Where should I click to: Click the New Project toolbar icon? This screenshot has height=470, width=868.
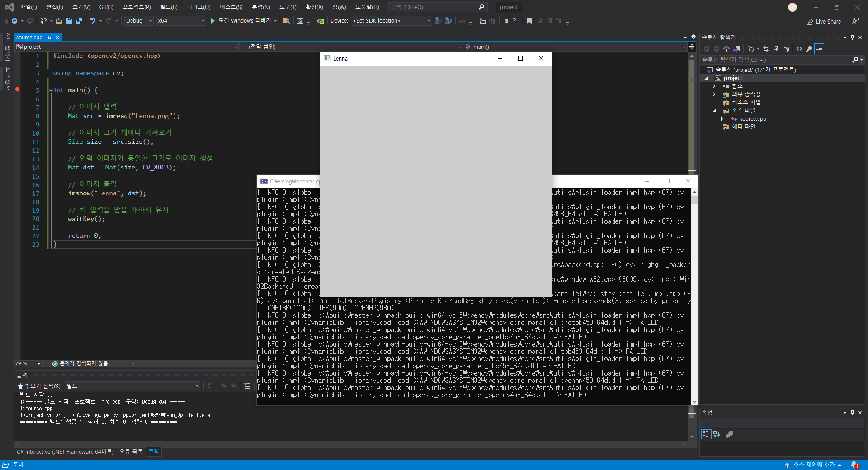[43, 21]
